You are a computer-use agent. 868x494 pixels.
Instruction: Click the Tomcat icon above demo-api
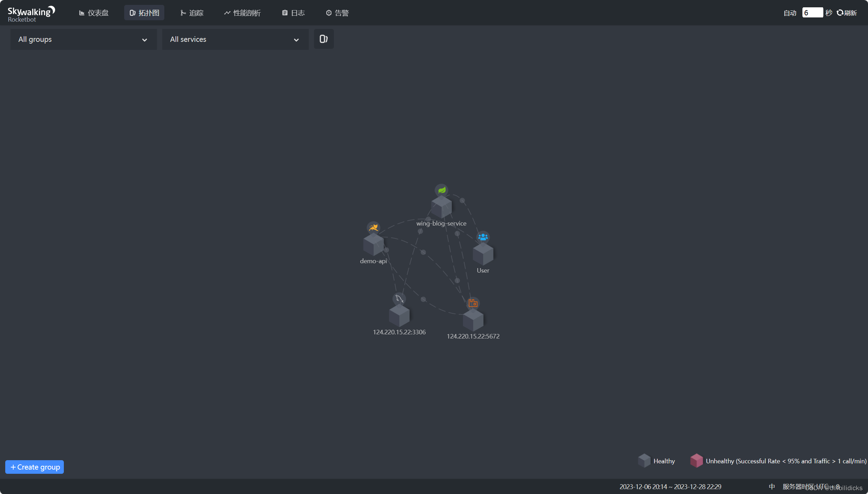(x=373, y=228)
